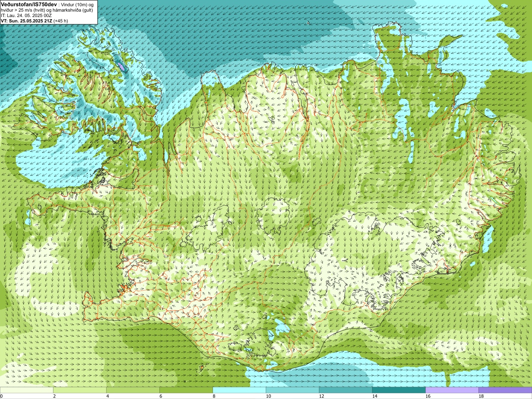532x399 pixels.
Task: Click the legend scale label '14'
Action: (374, 396)
